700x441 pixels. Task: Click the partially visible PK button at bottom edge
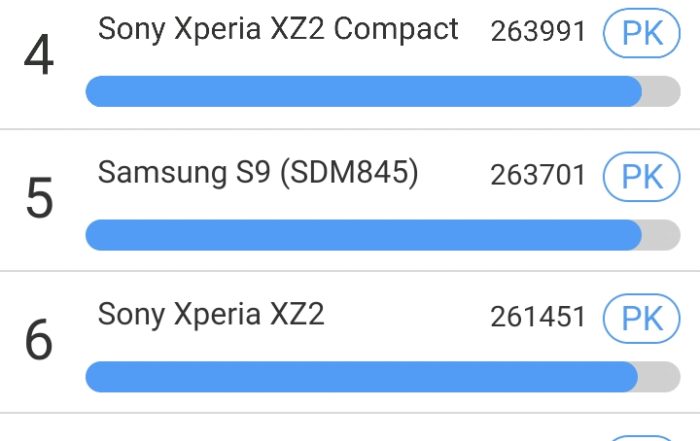coord(641,437)
